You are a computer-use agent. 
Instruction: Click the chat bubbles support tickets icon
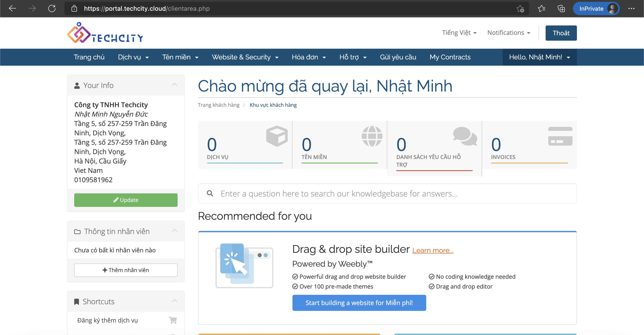[465, 136]
